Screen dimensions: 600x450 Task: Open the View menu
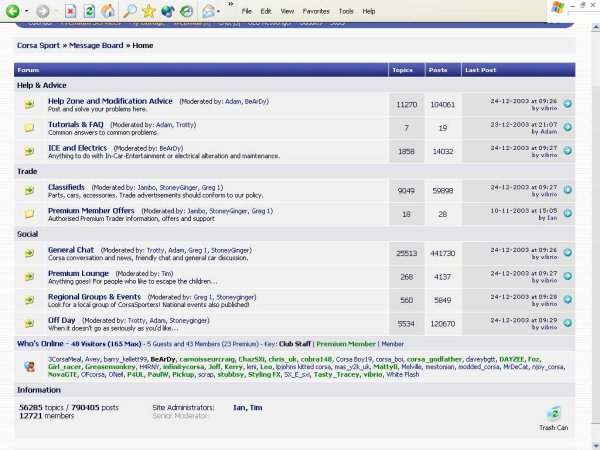(x=287, y=11)
